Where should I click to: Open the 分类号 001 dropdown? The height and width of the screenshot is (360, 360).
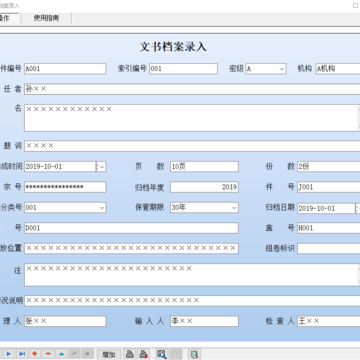[x=102, y=208]
